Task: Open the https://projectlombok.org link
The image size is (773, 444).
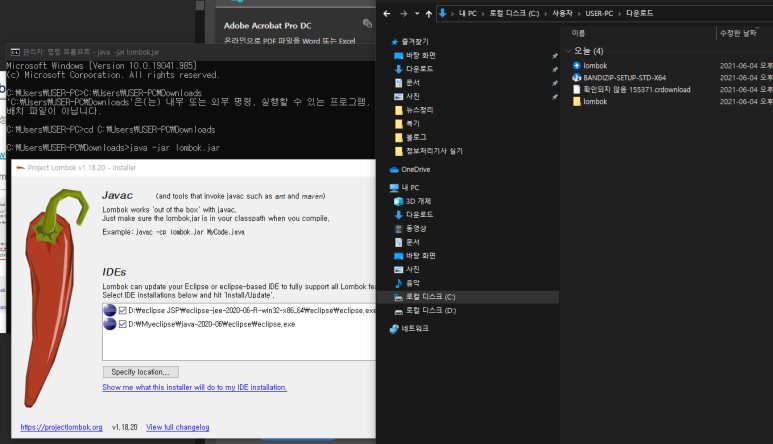Action: pyautogui.click(x=61, y=427)
